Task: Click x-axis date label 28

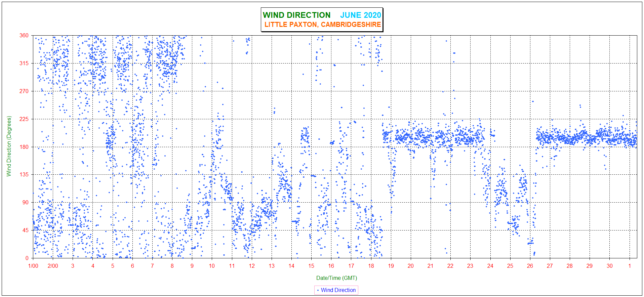Action: 570,266
